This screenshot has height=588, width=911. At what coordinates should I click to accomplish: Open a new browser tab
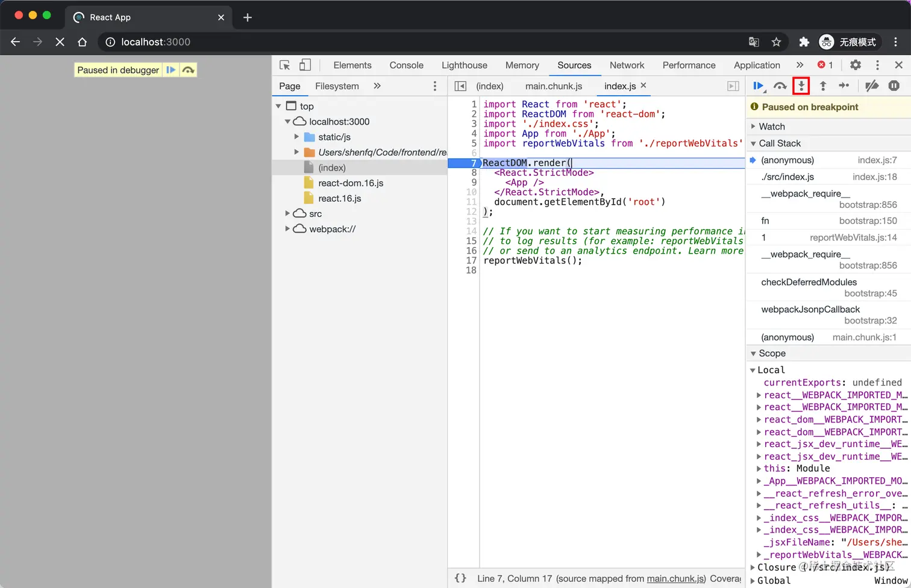pyautogui.click(x=248, y=17)
